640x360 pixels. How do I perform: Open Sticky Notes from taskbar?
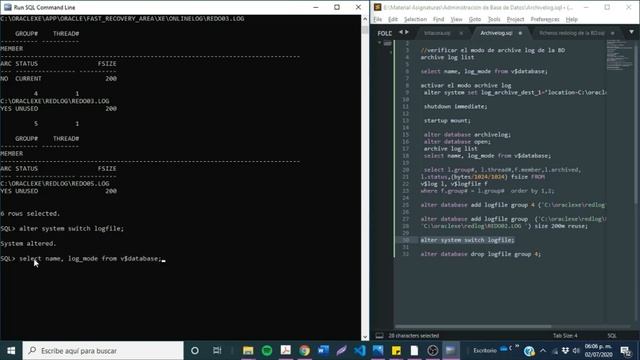(396, 351)
